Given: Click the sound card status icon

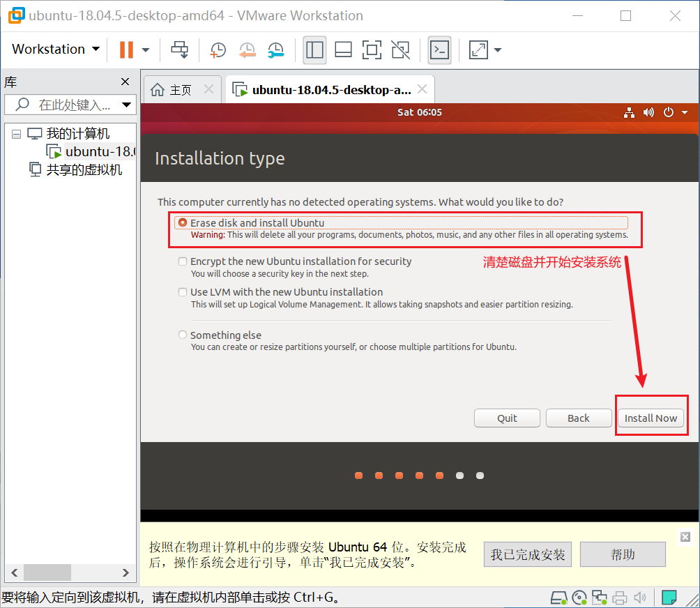Looking at the screenshot, I should 640,598.
